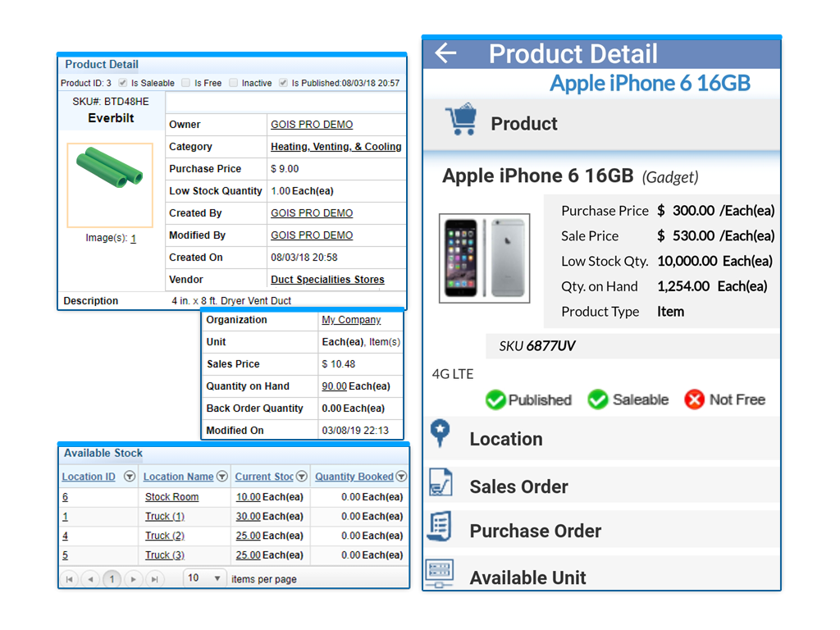
Task: Open Owner link GOIS PRO DEMO
Action: (312, 125)
